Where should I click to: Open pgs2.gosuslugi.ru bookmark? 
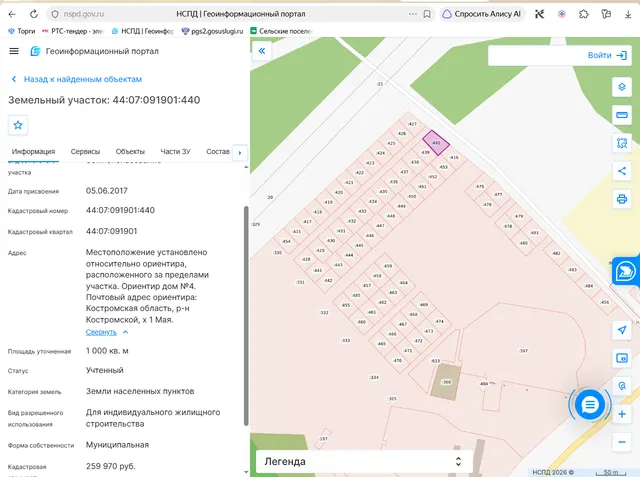click(x=212, y=31)
